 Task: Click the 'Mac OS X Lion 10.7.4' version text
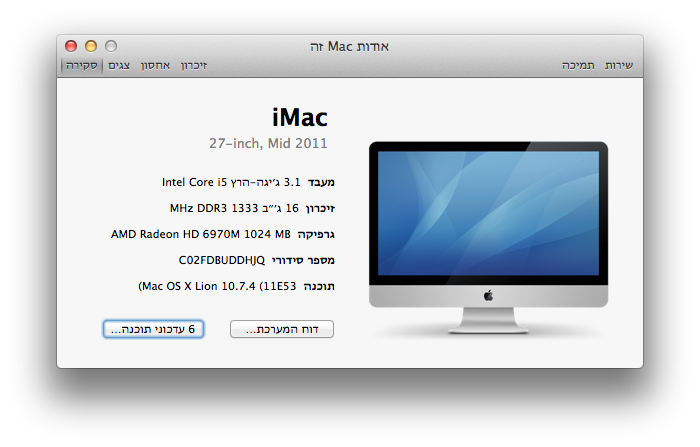[198, 286]
